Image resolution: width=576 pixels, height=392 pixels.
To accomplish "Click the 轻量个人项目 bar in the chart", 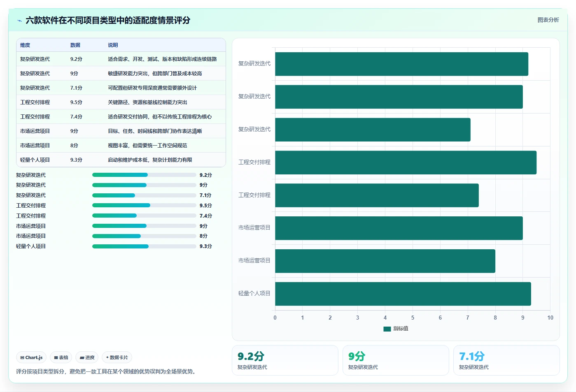I will point(403,294).
